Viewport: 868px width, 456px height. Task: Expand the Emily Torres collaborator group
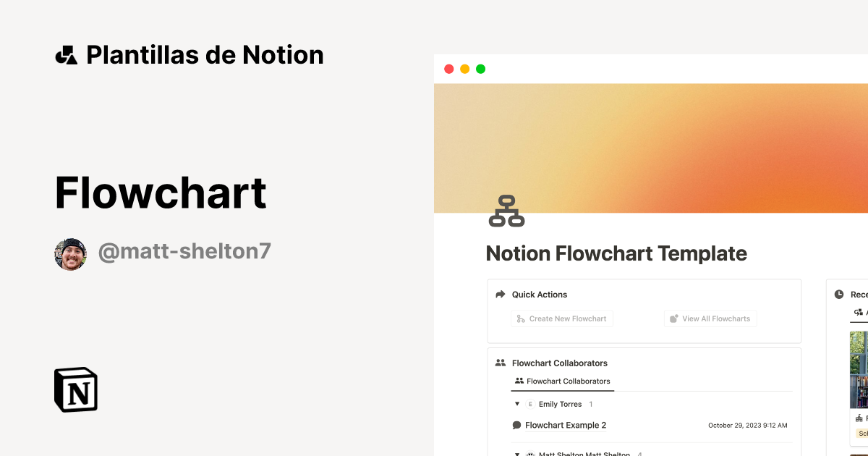(517, 404)
